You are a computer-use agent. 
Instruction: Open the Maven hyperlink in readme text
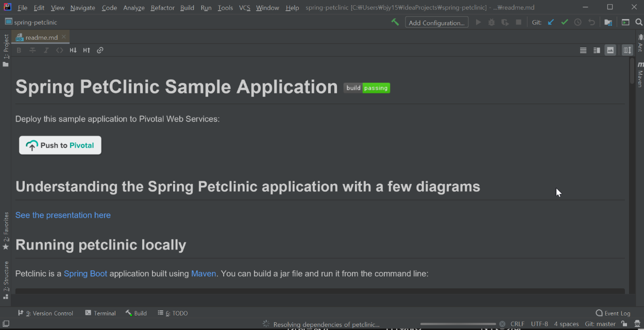point(204,273)
